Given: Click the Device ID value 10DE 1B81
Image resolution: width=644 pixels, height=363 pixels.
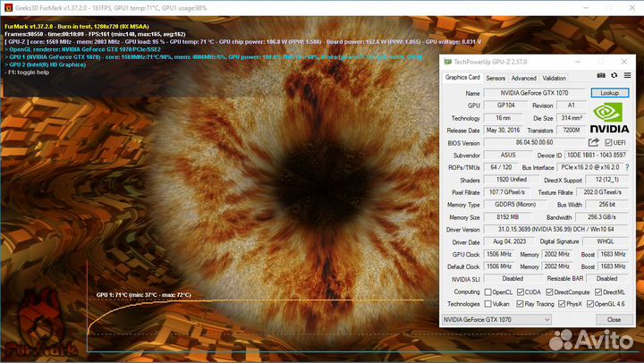Looking at the screenshot, I should click(x=597, y=155).
